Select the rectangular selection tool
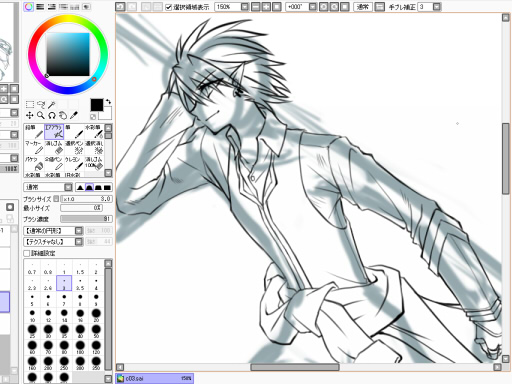This screenshot has height=384, width=512. coord(30,104)
